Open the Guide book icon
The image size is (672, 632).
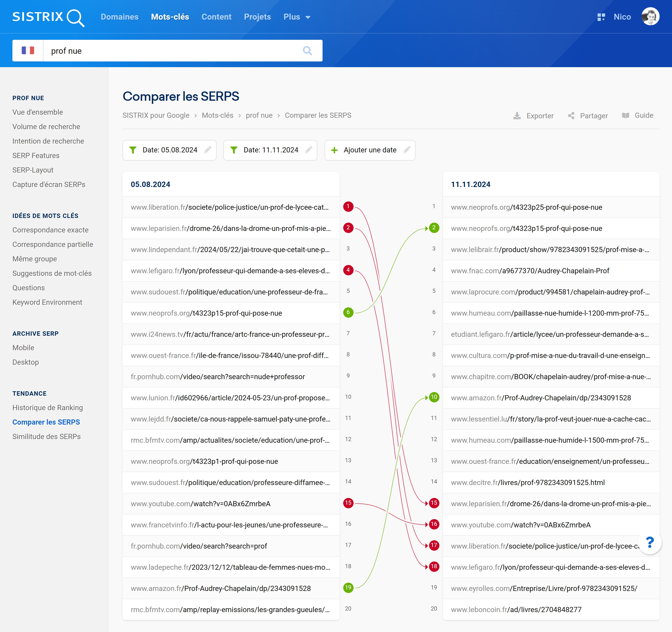[x=625, y=115]
